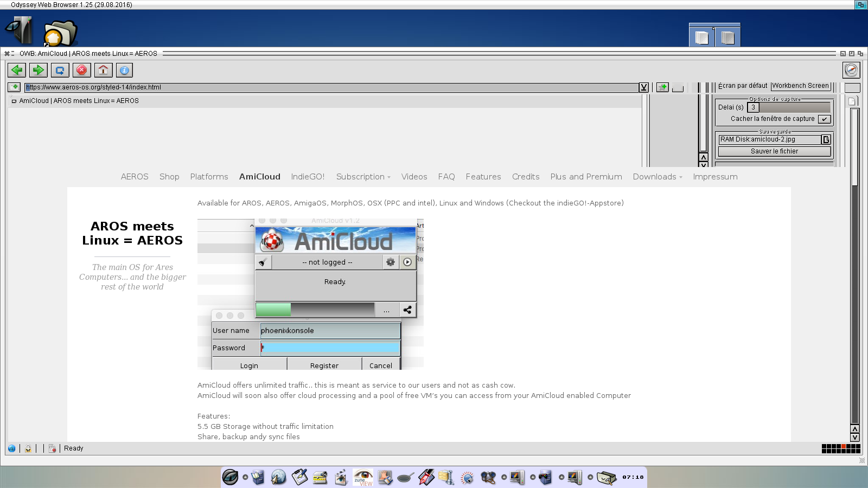Open the AEROS navigation item
Viewport: 868px width, 488px height.
pos(135,177)
